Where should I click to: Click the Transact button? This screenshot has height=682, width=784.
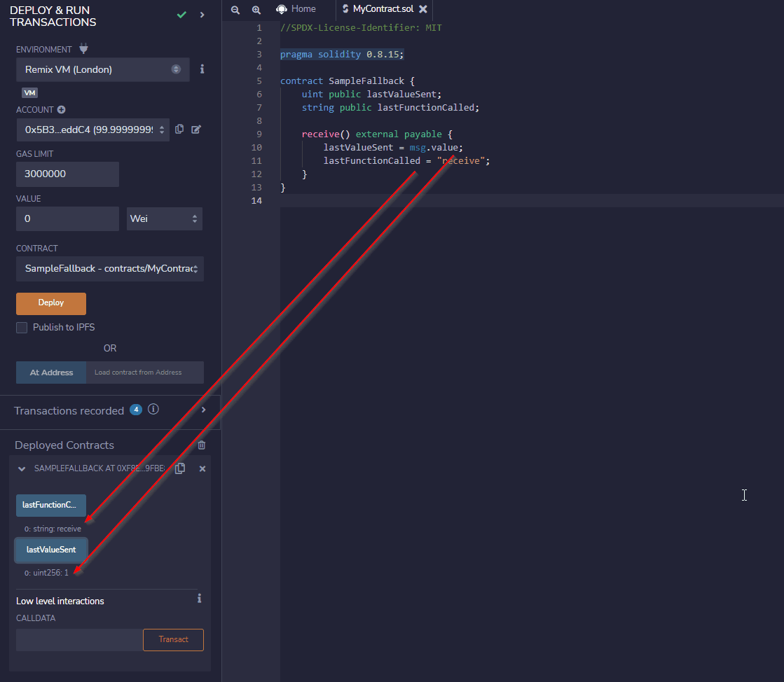click(174, 640)
